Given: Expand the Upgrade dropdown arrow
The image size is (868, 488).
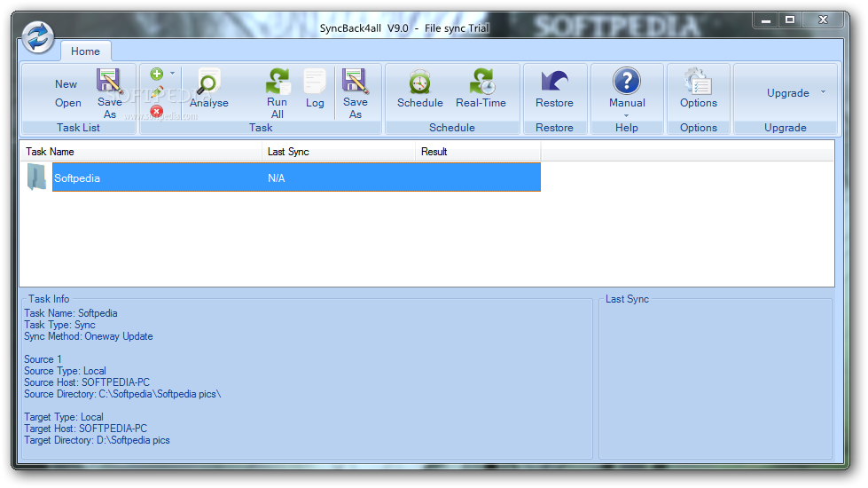Looking at the screenshot, I should 823,92.
